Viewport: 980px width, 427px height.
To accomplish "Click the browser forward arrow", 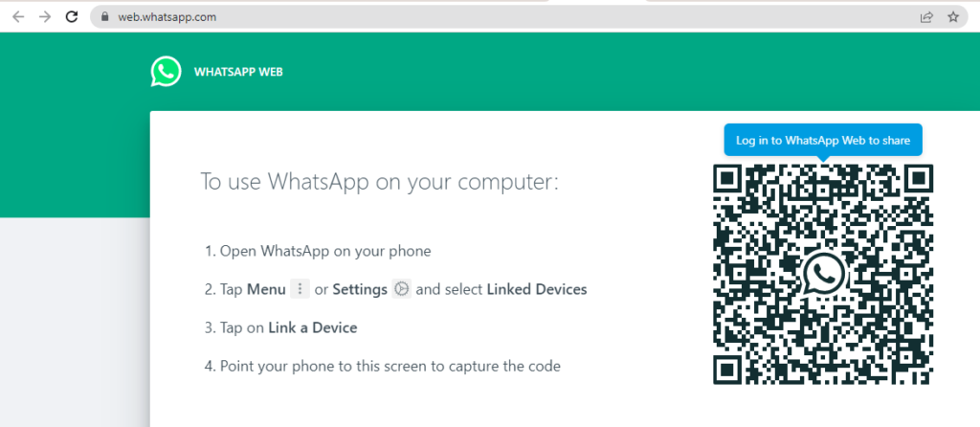I will point(44,16).
